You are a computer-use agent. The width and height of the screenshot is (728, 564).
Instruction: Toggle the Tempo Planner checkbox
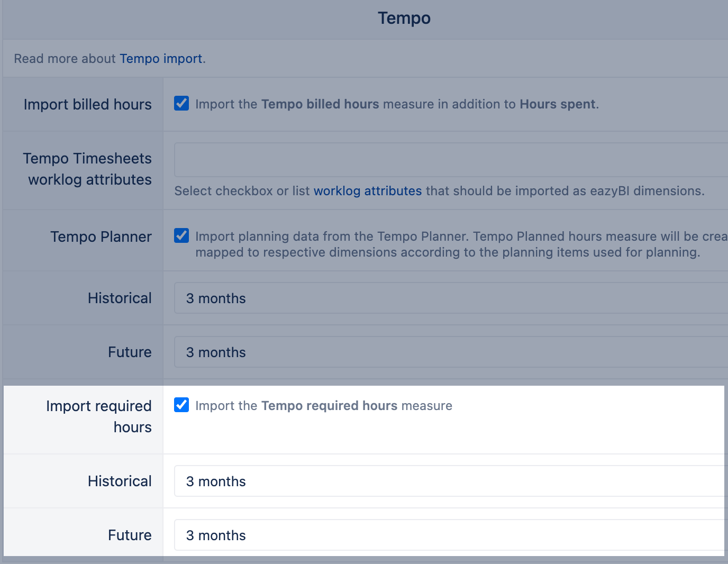[181, 235]
